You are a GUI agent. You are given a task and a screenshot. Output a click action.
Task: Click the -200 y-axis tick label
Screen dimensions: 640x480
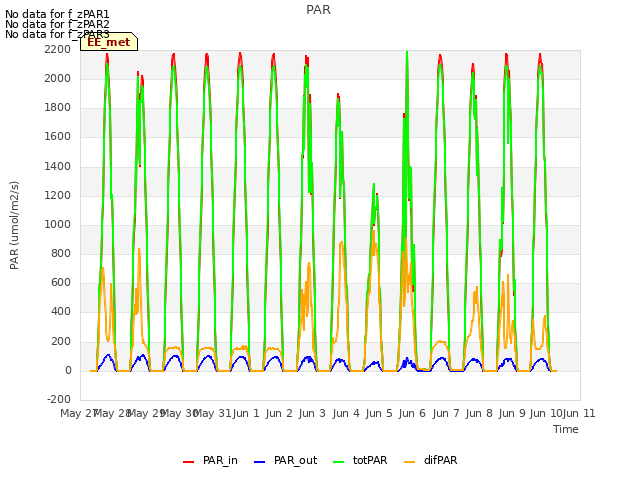(x=59, y=399)
